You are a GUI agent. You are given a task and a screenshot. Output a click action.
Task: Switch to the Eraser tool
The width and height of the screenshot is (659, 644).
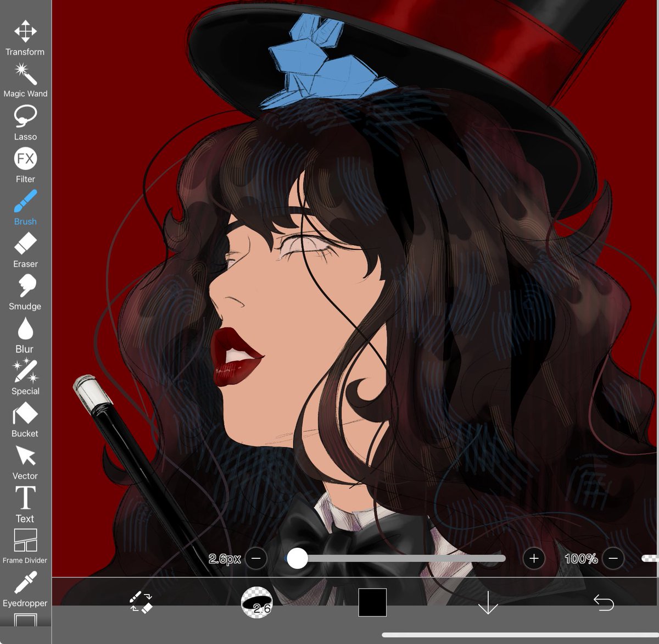tap(25, 250)
